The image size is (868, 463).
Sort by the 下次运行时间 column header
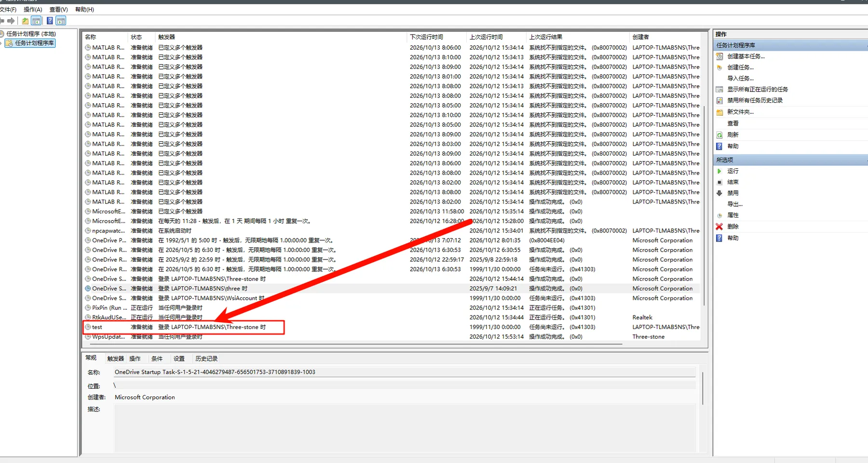click(x=437, y=37)
